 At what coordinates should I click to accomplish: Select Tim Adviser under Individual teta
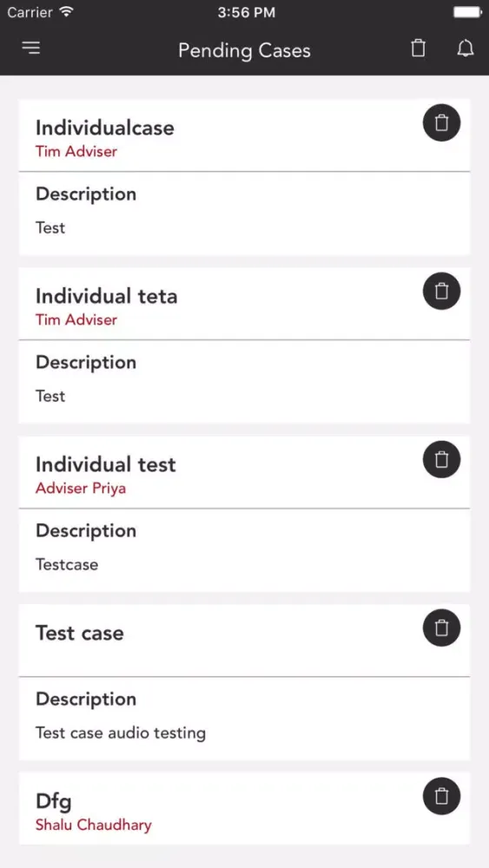coord(76,320)
